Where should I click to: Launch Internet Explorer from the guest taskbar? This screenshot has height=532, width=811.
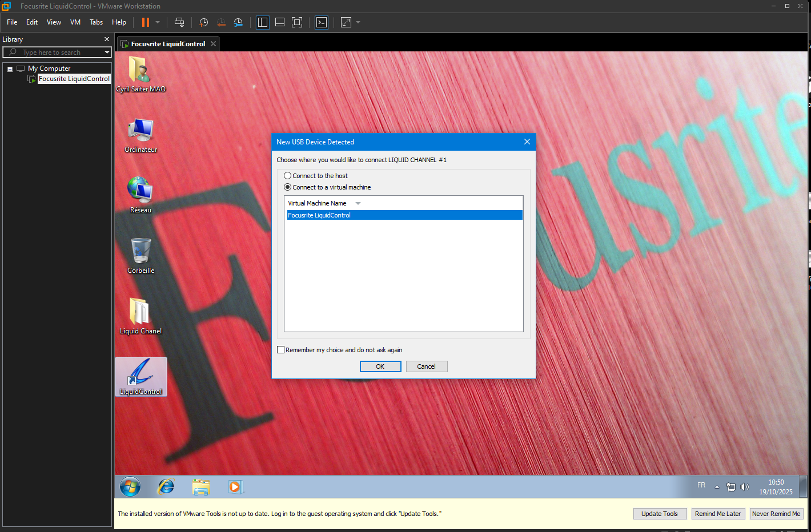click(166, 487)
